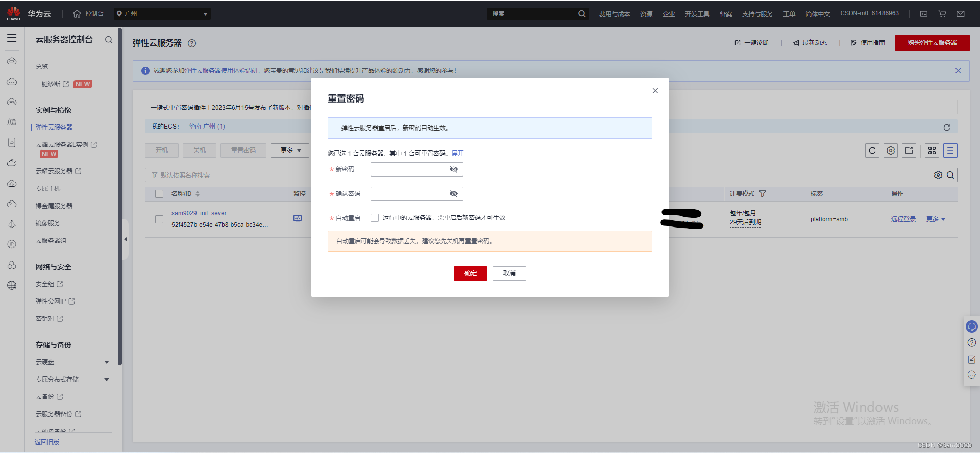Screen dimensions: 980x453
Task: Open 总览 in the sidebar
Action: [42, 67]
